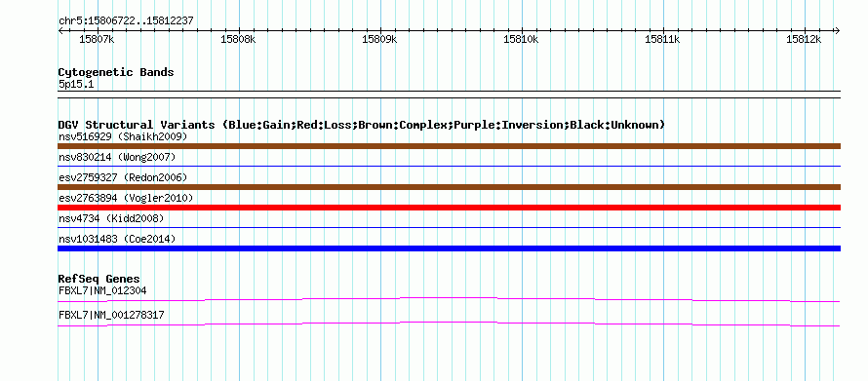The image size is (868, 381).
Task: Click the left arrow of the ruler
Action: [x=60, y=30]
